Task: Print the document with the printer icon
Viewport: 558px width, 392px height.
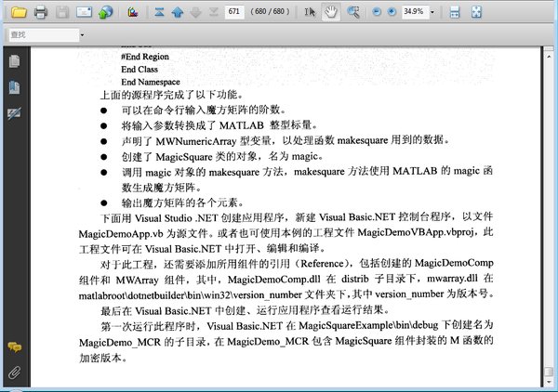Action: (41, 12)
